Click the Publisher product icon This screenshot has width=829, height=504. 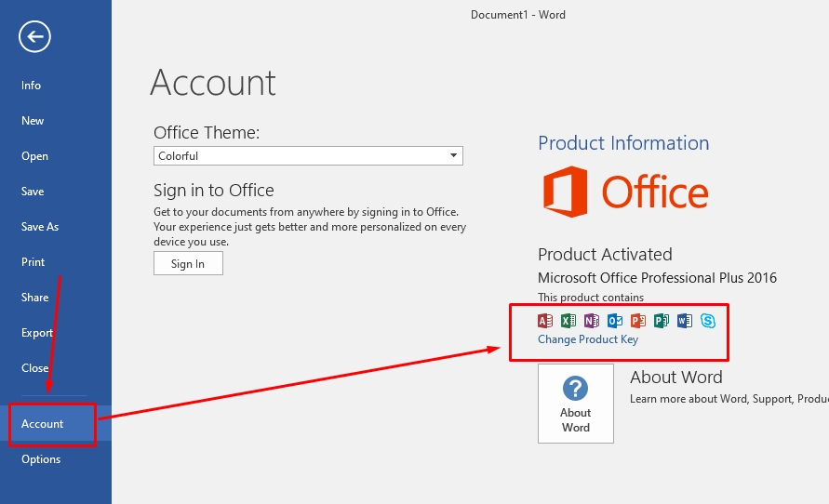point(662,321)
